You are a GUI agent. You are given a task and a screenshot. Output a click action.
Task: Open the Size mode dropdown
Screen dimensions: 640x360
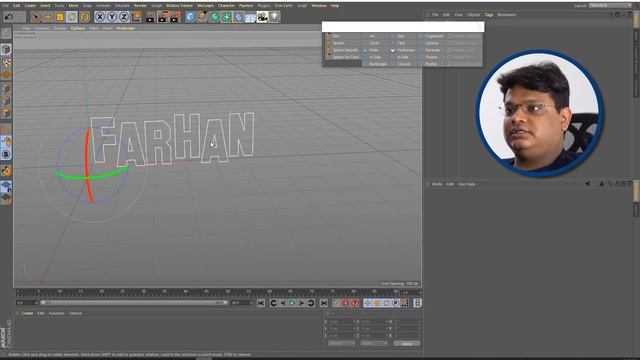(x=373, y=344)
